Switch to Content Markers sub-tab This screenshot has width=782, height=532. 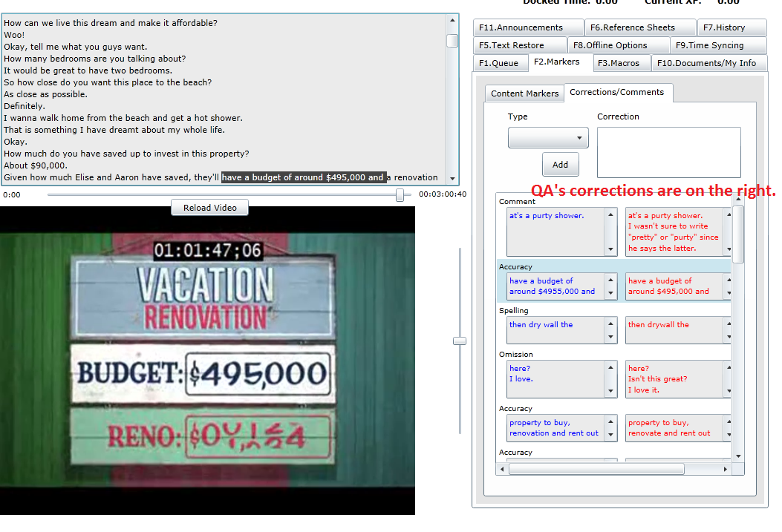pyautogui.click(x=524, y=93)
